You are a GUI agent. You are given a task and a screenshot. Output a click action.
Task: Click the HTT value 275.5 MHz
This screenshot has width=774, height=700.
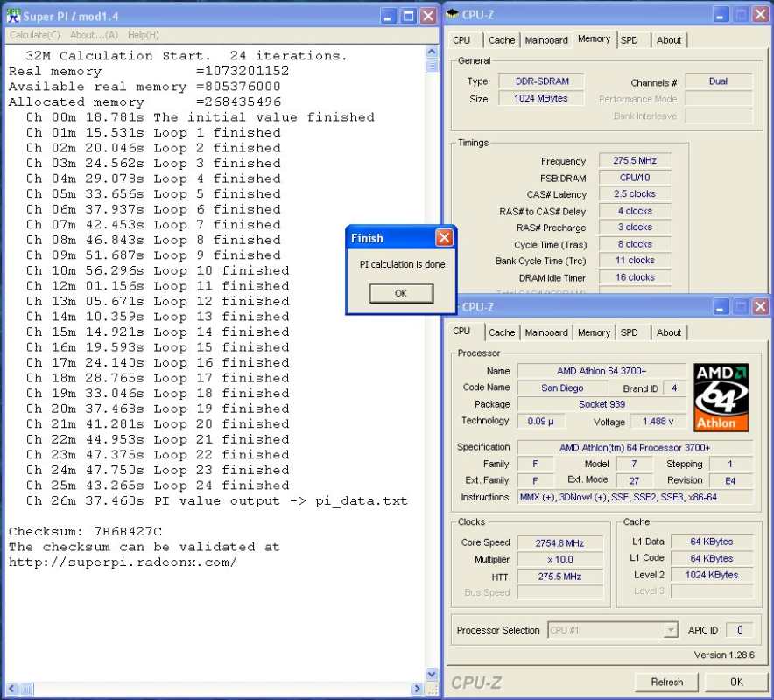(559, 576)
